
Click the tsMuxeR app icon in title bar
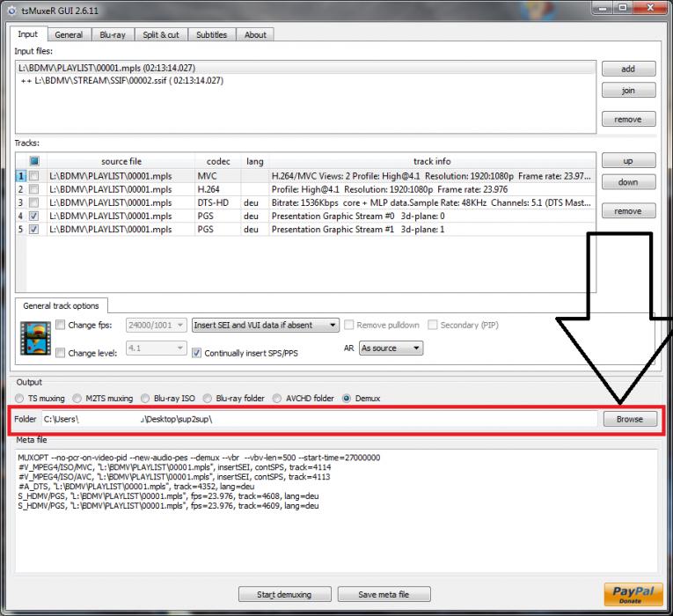click(x=11, y=11)
